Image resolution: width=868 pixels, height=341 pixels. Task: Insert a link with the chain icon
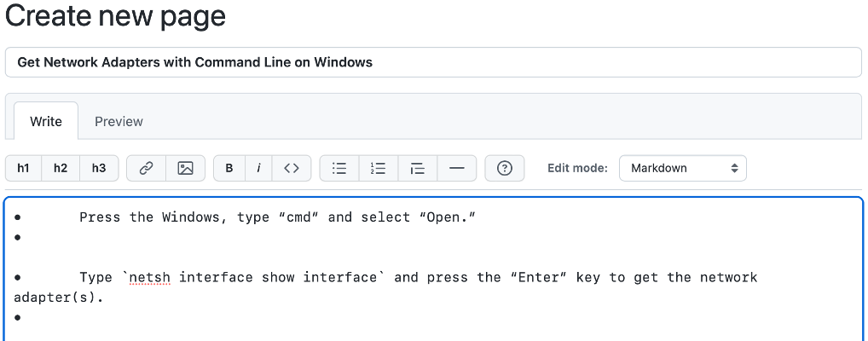point(146,168)
